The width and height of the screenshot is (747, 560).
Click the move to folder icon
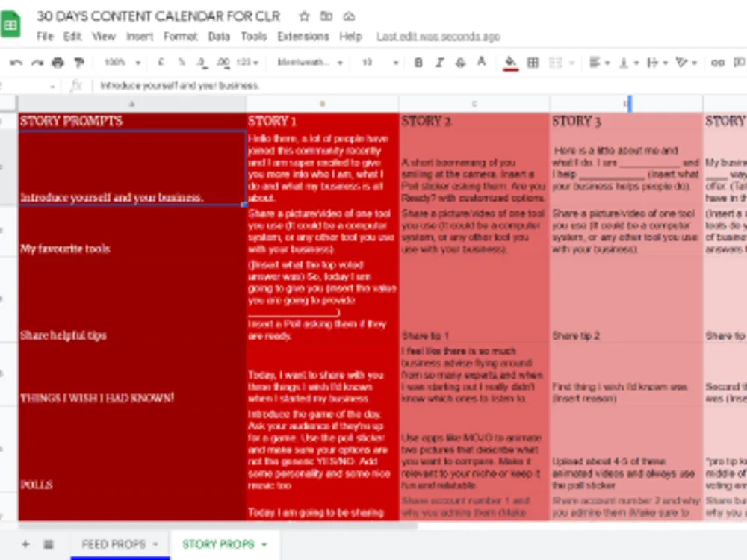click(x=326, y=16)
